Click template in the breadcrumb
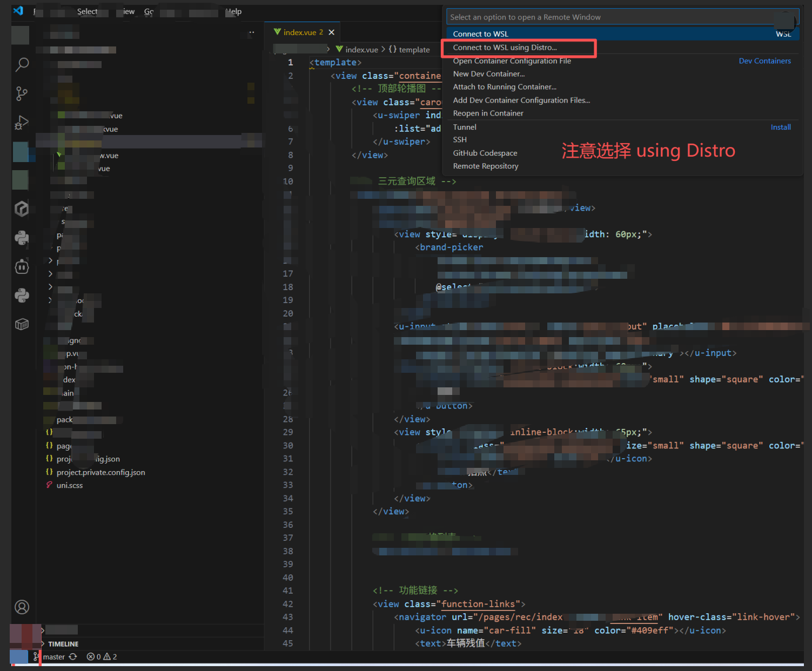The width and height of the screenshot is (812, 671). [x=410, y=49]
